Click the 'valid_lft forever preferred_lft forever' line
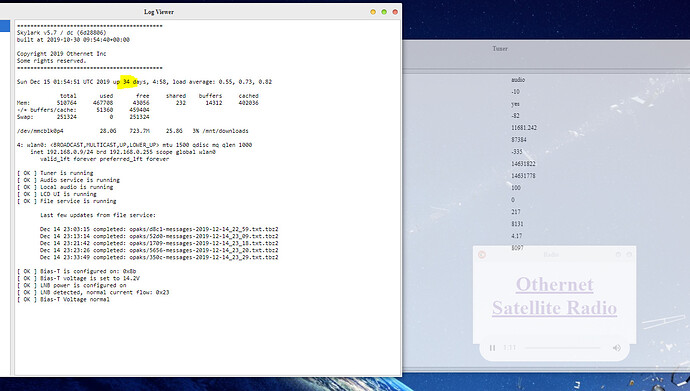This screenshot has width=690, height=391. (x=104, y=159)
